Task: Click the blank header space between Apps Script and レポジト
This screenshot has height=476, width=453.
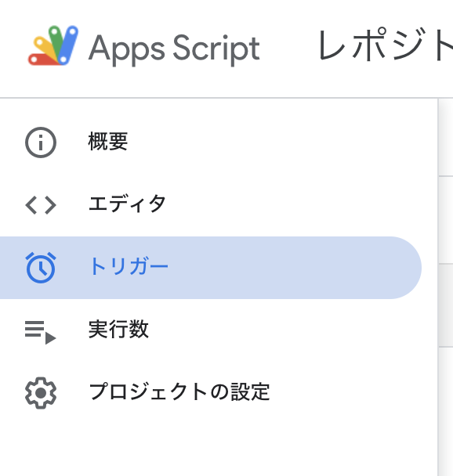Action: coord(288,48)
